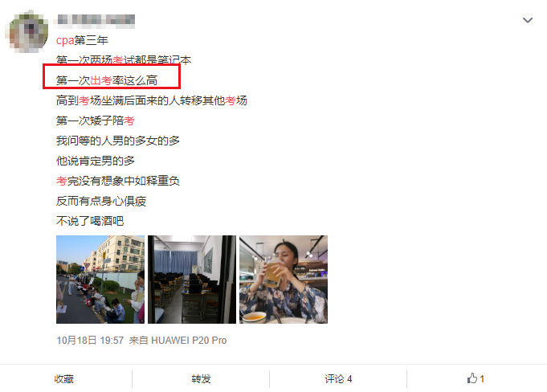The image size is (547, 392).
Task: Open the blurred username beside the avatar
Action: tap(96, 19)
